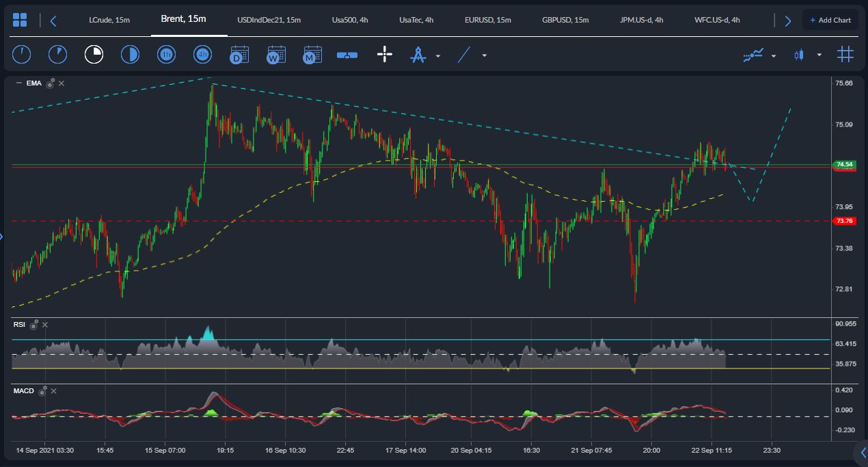Select the 5-minute timeframe clock icon

click(58, 55)
